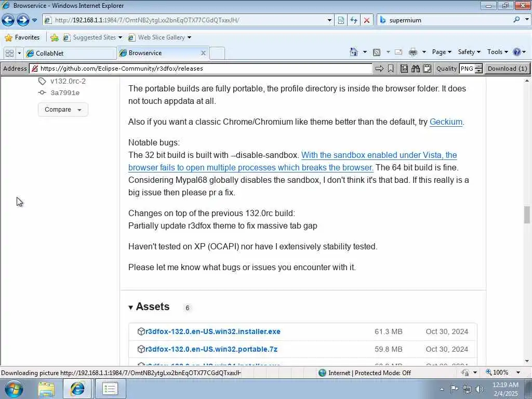Open Web Slice Gallery in Favorites bar
532x399 pixels.
pyautogui.click(x=159, y=37)
